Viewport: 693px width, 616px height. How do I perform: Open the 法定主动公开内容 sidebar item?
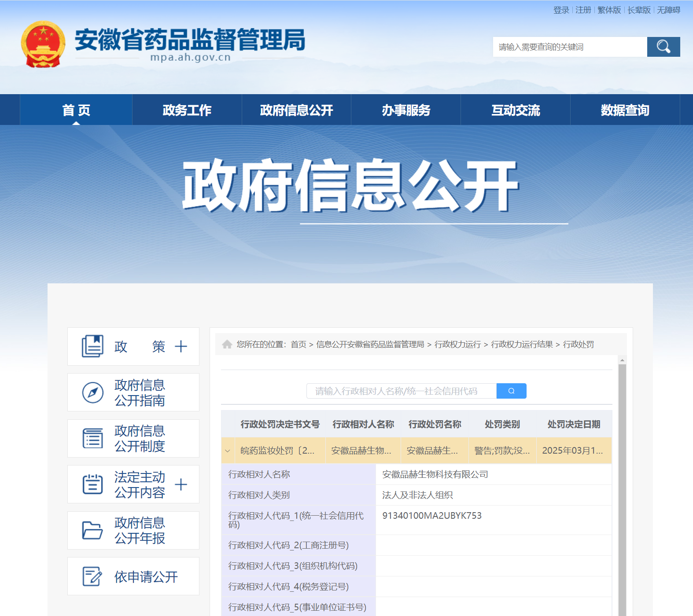133,484
